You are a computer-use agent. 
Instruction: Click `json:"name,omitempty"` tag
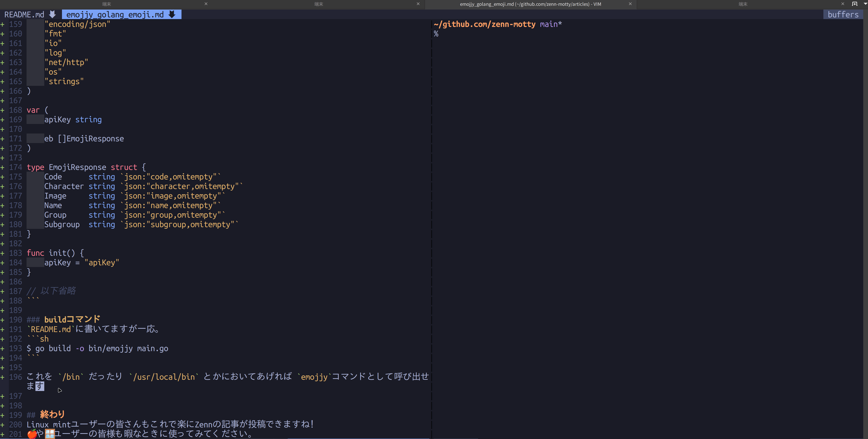[170, 206]
